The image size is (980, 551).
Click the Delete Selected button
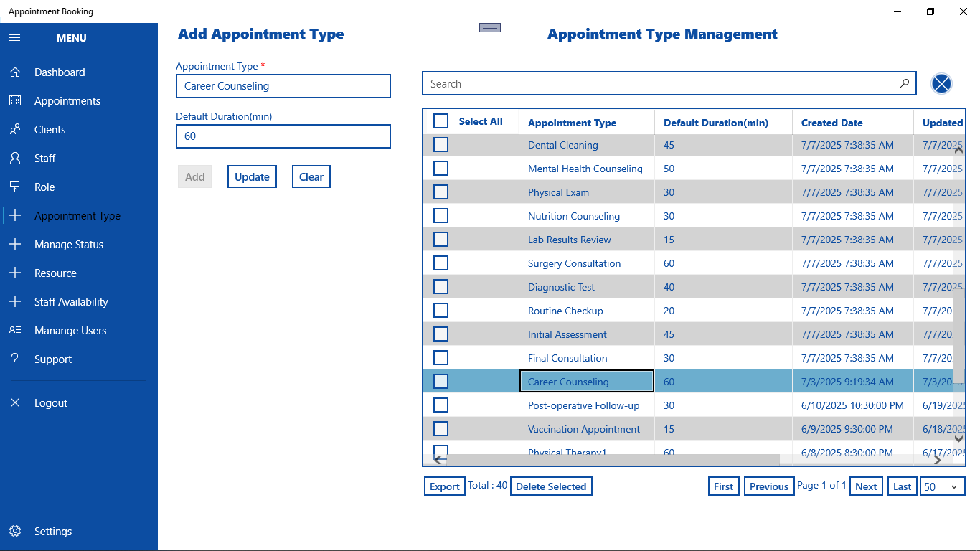coord(551,486)
